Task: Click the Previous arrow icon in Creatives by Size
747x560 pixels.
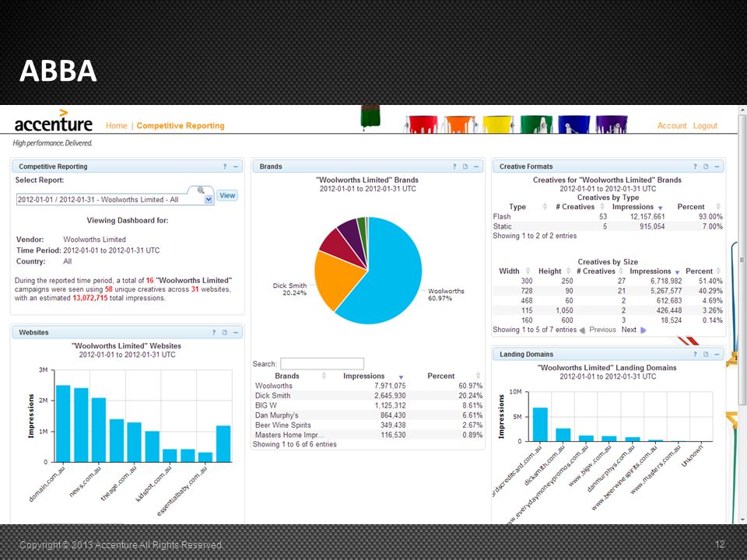Action: 582,330
